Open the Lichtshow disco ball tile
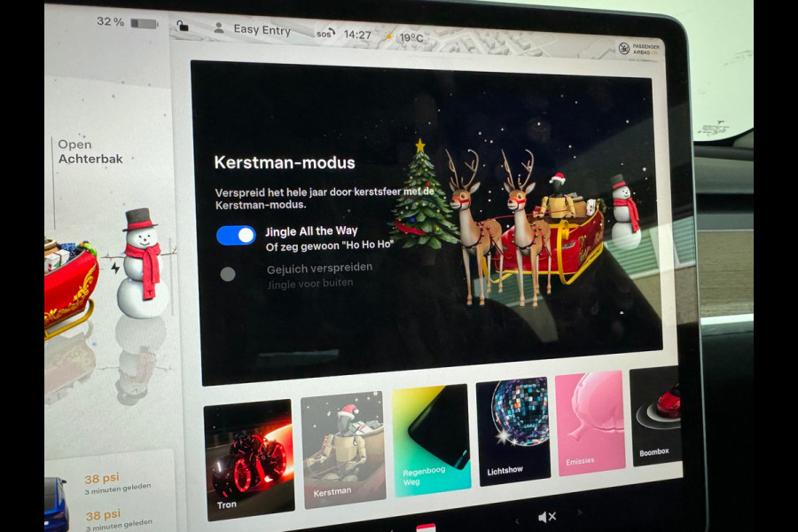The image size is (798, 532). [x=513, y=432]
